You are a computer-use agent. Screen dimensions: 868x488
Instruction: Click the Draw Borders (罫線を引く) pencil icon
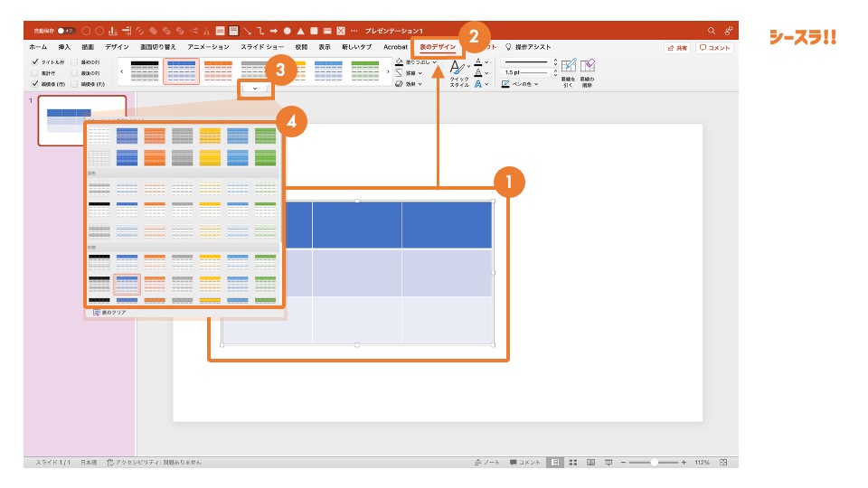pyautogui.click(x=568, y=67)
